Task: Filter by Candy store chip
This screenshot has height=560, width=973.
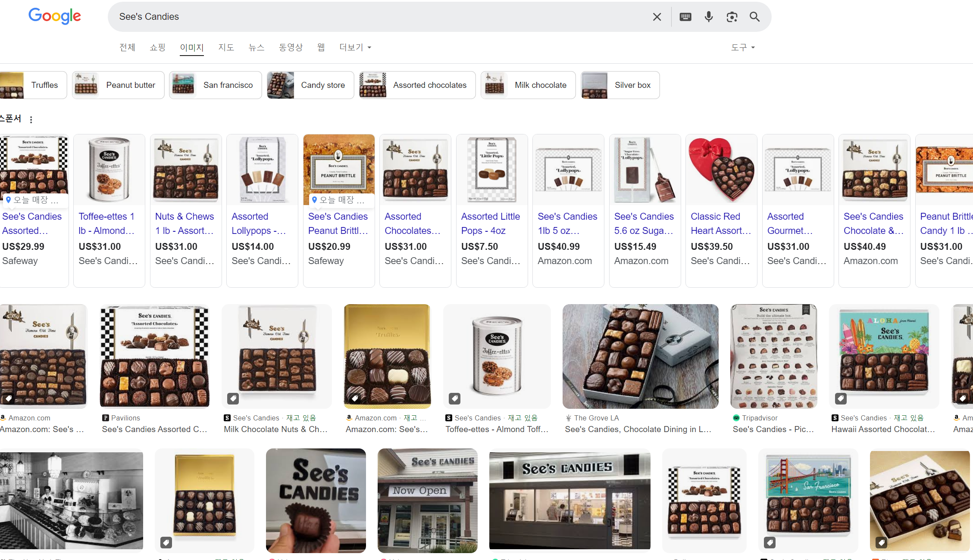Action: [x=310, y=85]
